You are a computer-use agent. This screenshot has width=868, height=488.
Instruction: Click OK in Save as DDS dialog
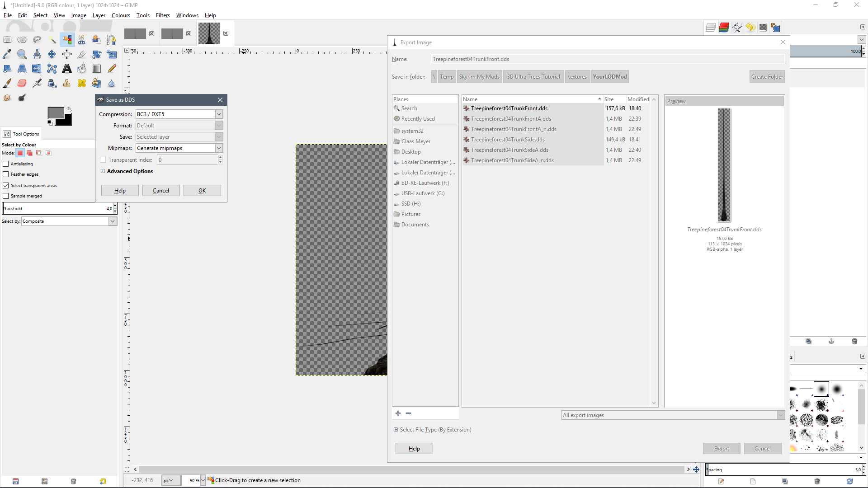click(x=202, y=191)
